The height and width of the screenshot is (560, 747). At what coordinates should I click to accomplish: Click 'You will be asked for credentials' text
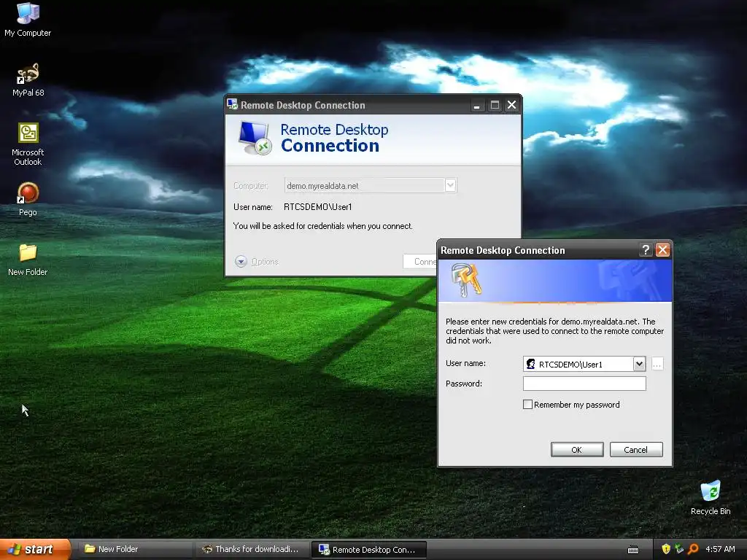pyautogui.click(x=323, y=226)
